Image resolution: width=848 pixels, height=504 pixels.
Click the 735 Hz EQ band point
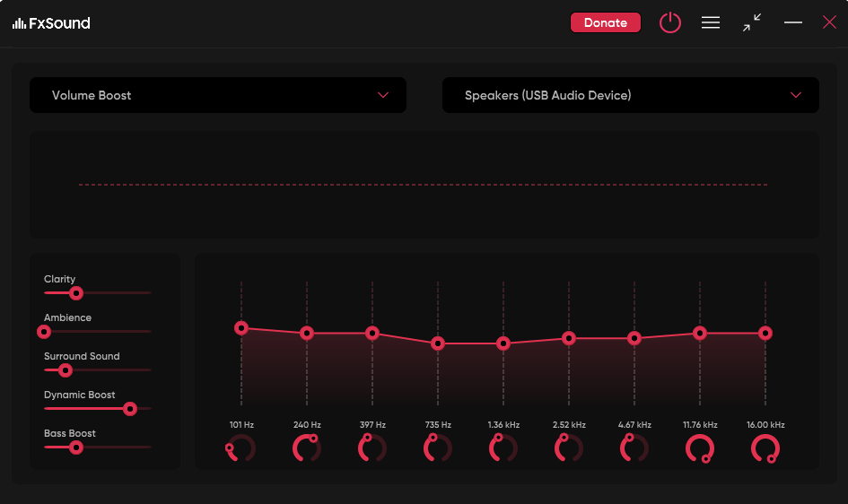[438, 343]
